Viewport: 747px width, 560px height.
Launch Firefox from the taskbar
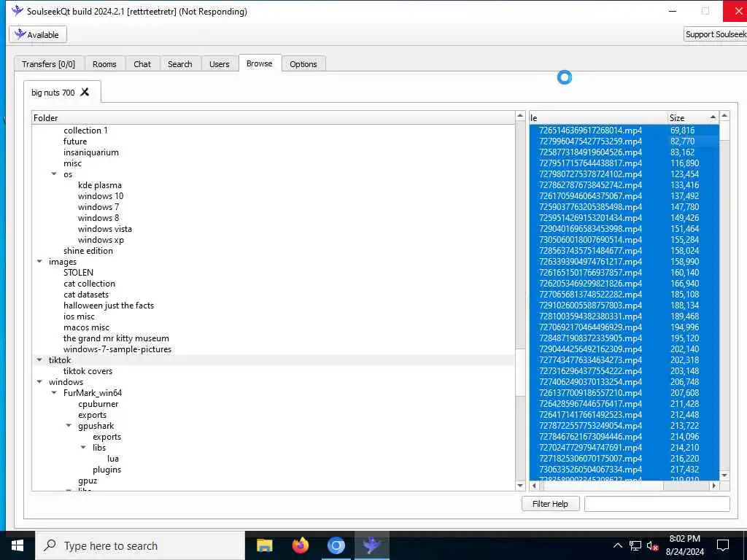point(300,545)
